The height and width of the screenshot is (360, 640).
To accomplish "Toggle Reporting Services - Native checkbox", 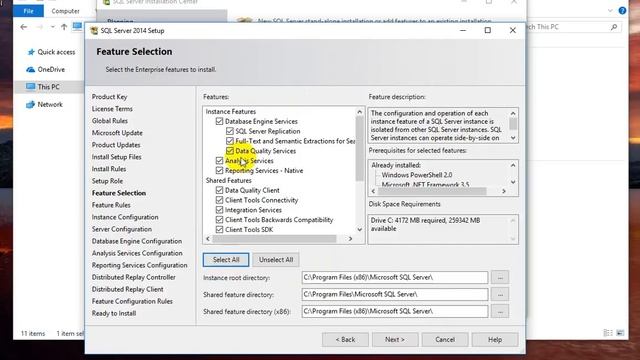I will point(219,170).
